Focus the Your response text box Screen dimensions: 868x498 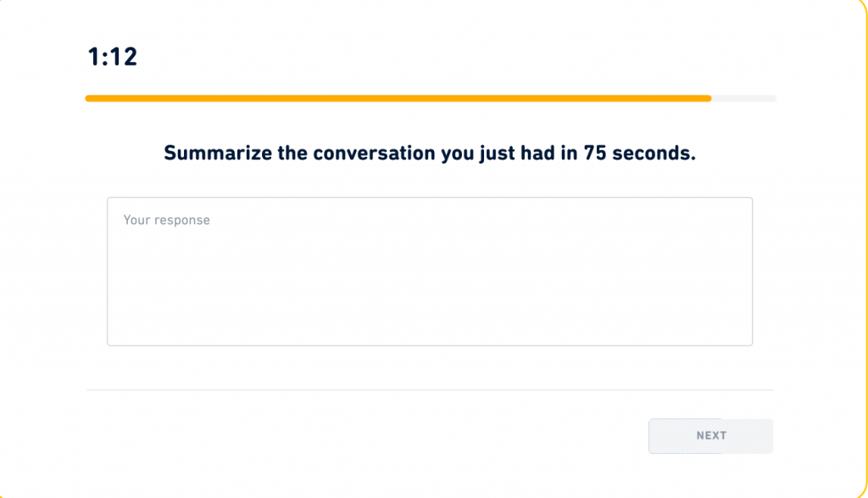429,271
